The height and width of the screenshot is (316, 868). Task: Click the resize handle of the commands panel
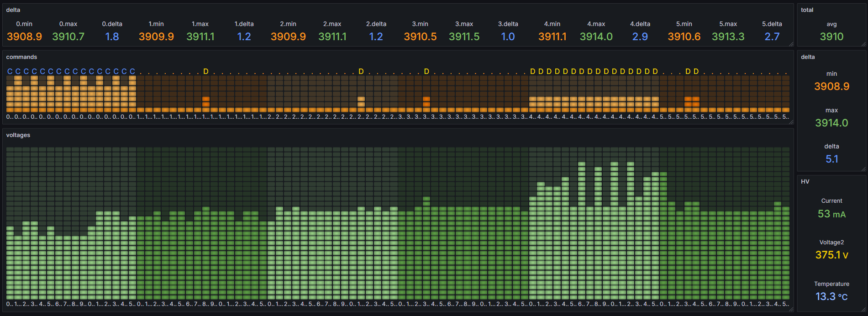(x=791, y=122)
